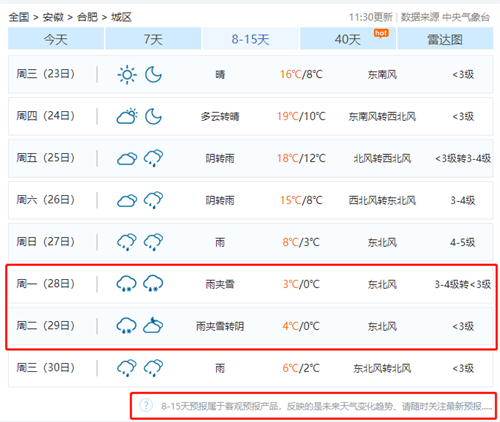Click the night rain icon for 周三 (30日)
This screenshot has width=500, height=422.
coord(153,368)
